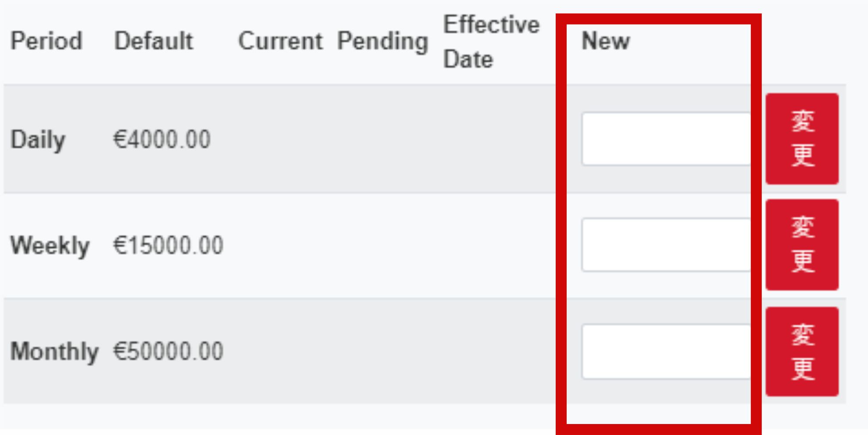This screenshot has width=868, height=435.
Task: Click the Pending column header
Action: (382, 41)
